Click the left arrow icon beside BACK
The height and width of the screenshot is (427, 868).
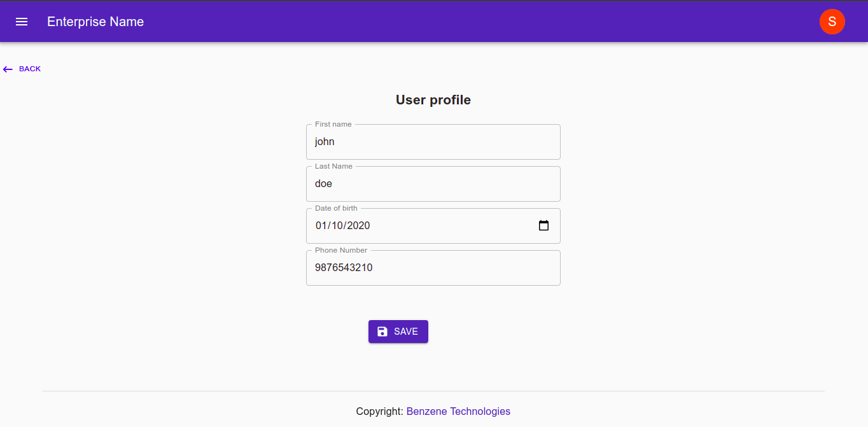8,69
